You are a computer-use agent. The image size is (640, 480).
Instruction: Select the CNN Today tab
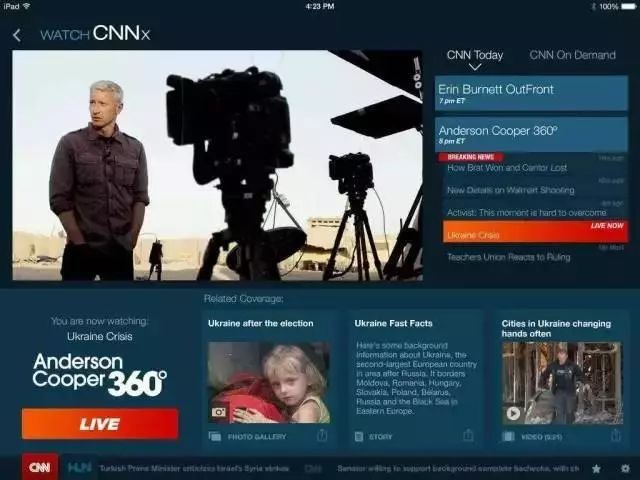[475, 55]
